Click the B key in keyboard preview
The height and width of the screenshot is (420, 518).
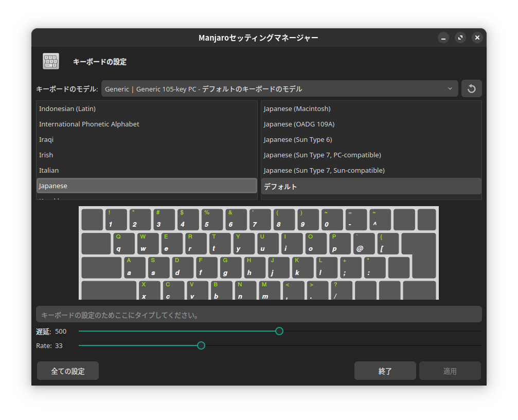tap(222, 290)
